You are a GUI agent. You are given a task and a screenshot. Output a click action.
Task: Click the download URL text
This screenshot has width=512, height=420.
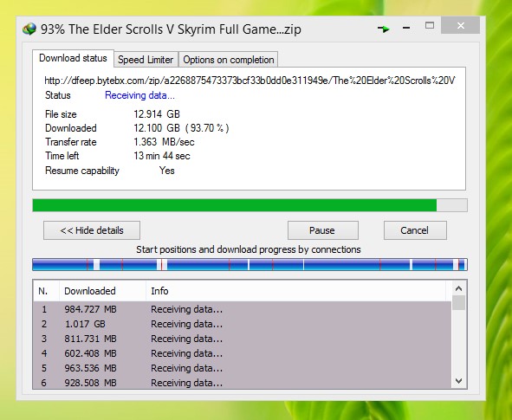pos(250,81)
